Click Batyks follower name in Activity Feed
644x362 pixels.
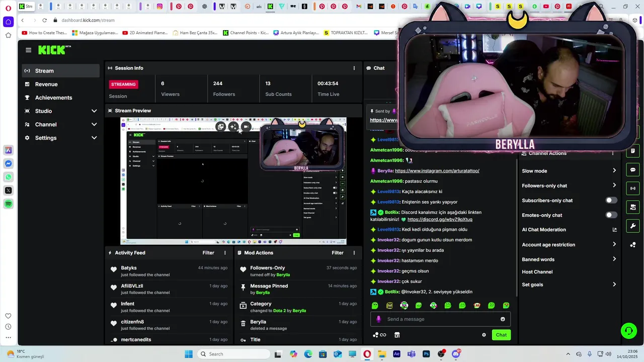[129, 268]
